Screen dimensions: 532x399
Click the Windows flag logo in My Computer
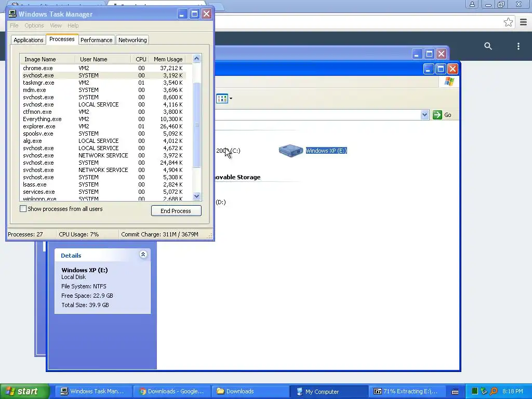(x=449, y=82)
